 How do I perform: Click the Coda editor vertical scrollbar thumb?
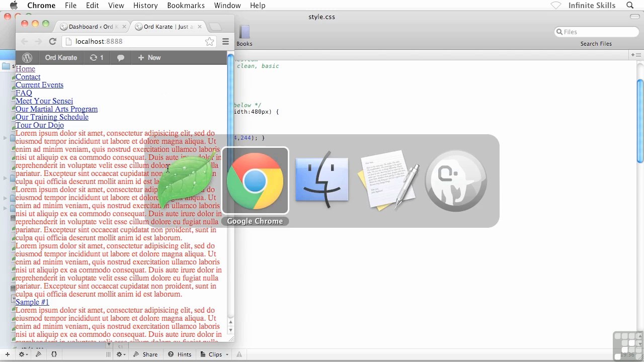point(640,121)
